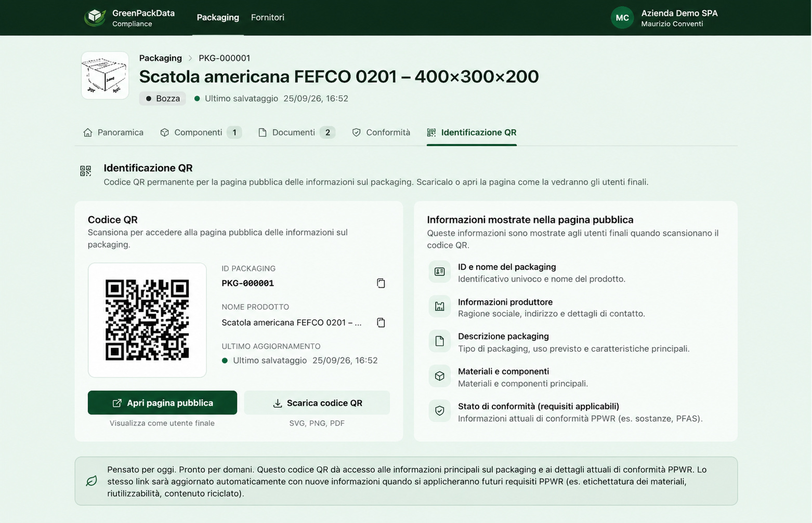Click the GreenPackData logo icon
Viewport: 812px width, 523px height.
pos(95,17)
